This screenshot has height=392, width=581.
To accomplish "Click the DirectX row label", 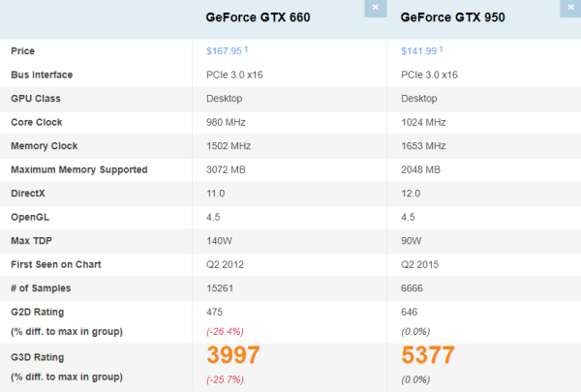I will coord(28,194).
